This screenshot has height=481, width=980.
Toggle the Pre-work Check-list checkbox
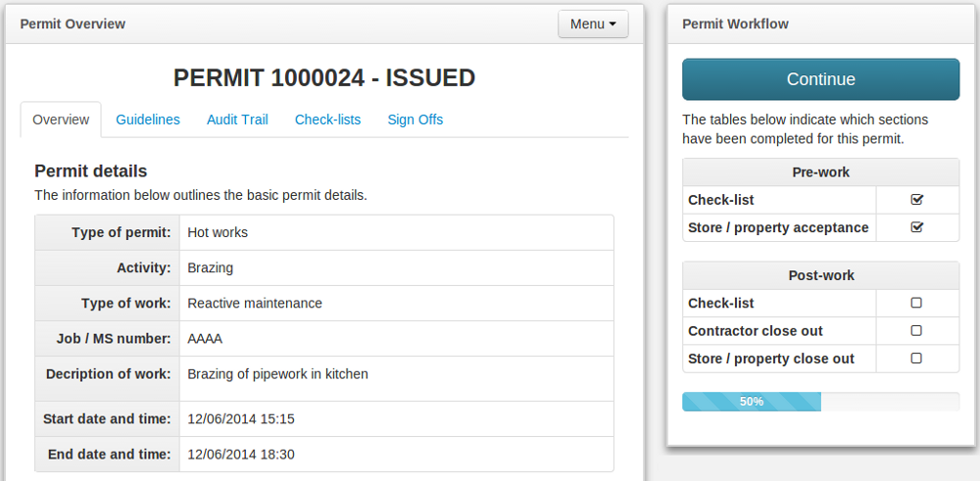917,200
